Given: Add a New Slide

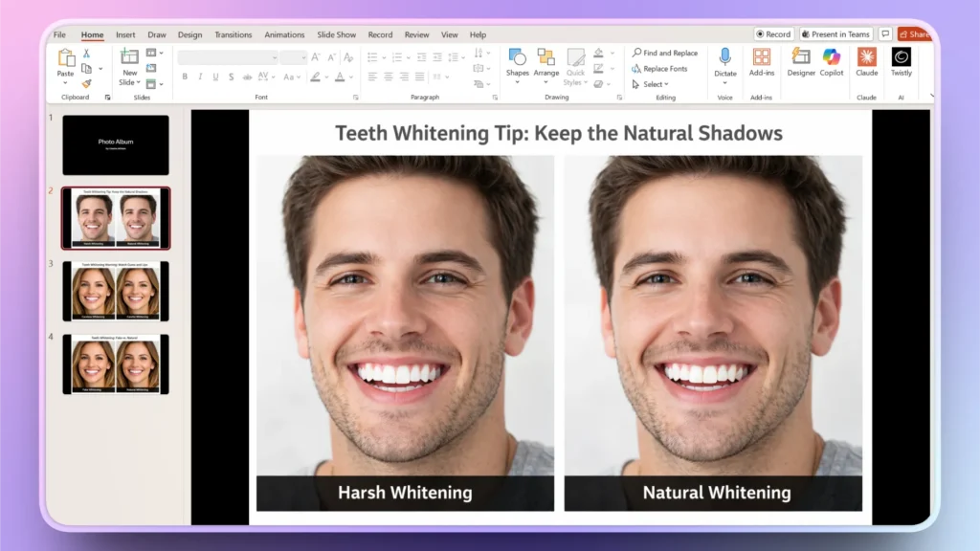Looking at the screenshot, I should pyautogui.click(x=129, y=66).
